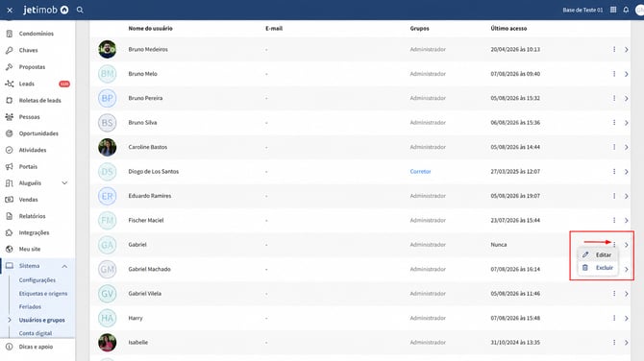Image resolution: width=644 pixels, height=361 pixels.
Task: Select Editar in the context menu
Action: pos(598,254)
